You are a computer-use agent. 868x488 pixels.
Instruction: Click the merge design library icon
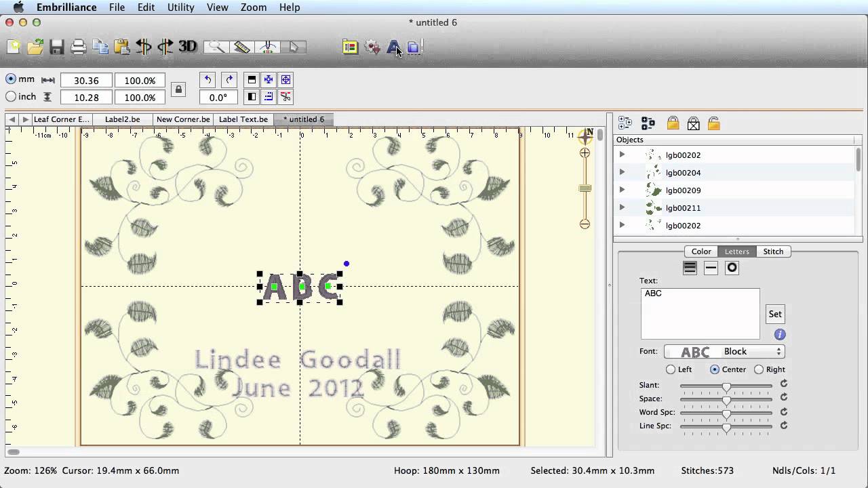click(x=350, y=47)
